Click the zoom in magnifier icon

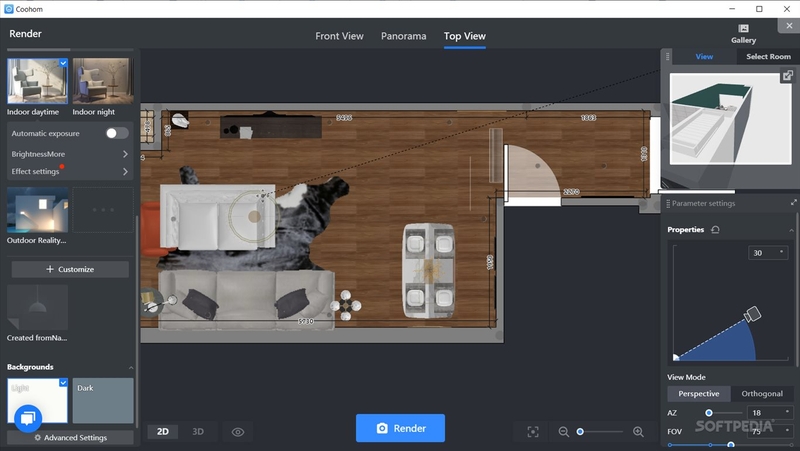(638, 432)
